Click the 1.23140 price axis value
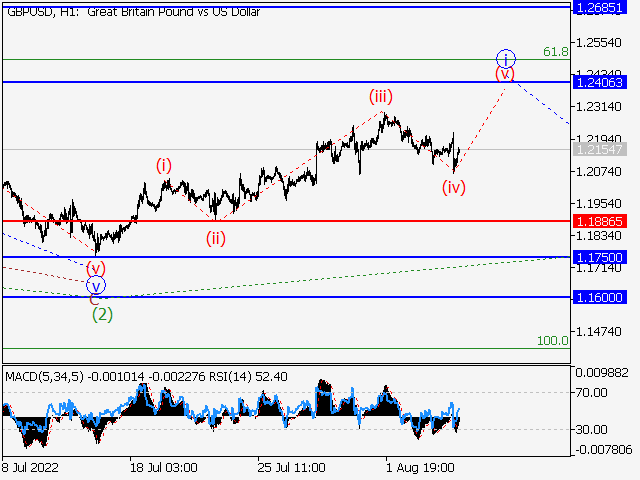The width and height of the screenshot is (640, 480). (599, 107)
